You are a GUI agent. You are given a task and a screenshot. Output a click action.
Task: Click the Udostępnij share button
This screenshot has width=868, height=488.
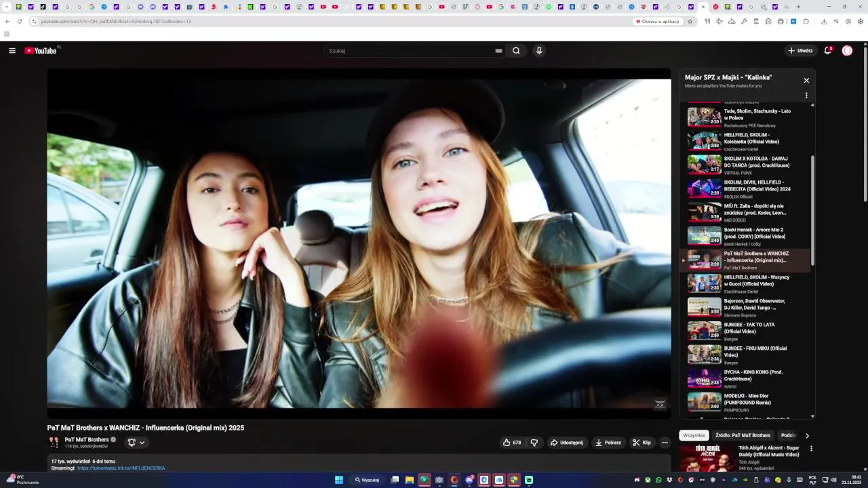pyautogui.click(x=566, y=443)
